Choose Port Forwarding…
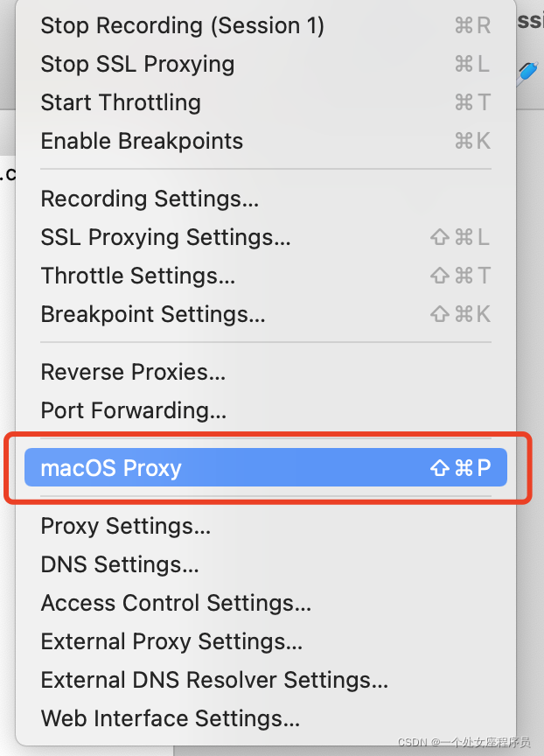This screenshot has height=756, width=544. click(x=266, y=410)
